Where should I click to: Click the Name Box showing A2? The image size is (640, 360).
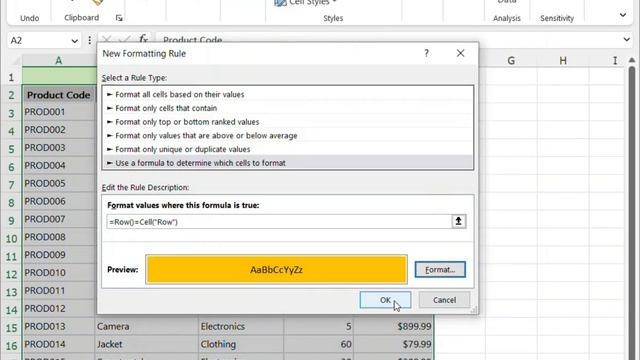pos(39,41)
